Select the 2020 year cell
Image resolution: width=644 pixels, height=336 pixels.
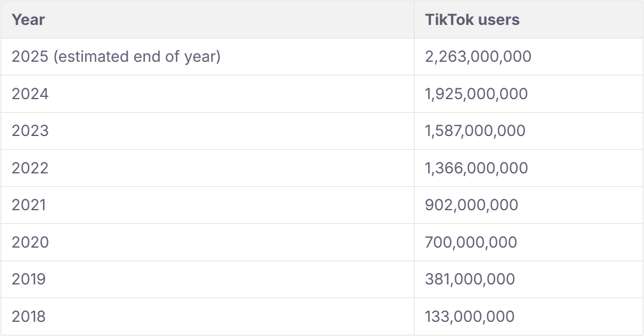pyautogui.click(x=30, y=243)
